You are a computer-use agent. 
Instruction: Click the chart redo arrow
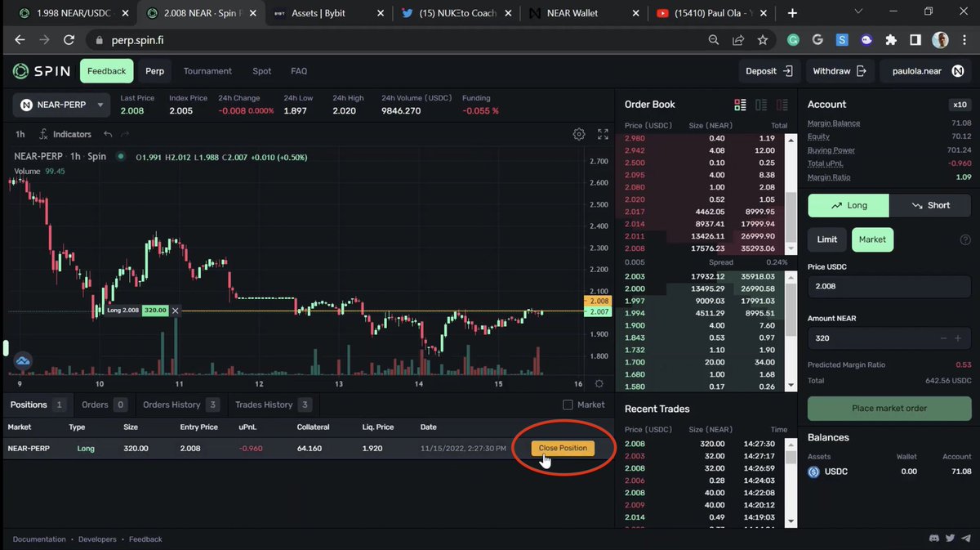pyautogui.click(x=125, y=134)
